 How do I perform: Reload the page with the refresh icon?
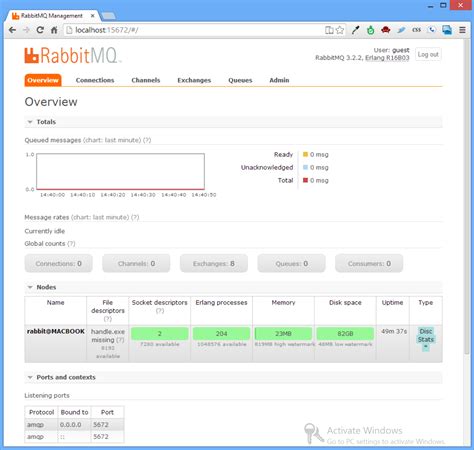click(40, 30)
